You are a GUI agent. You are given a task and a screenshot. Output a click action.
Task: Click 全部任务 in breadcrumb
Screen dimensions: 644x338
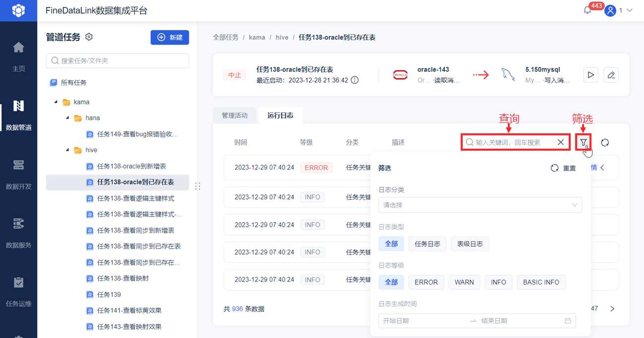tap(226, 37)
